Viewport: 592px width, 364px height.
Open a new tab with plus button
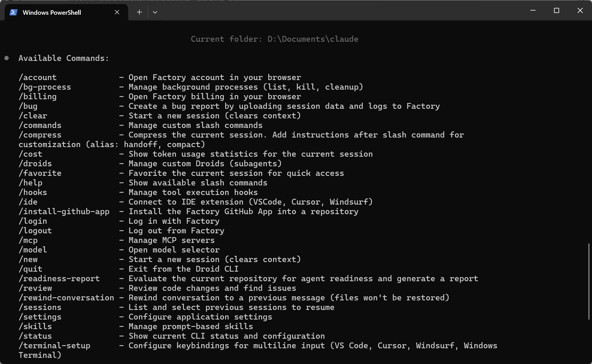pos(139,12)
